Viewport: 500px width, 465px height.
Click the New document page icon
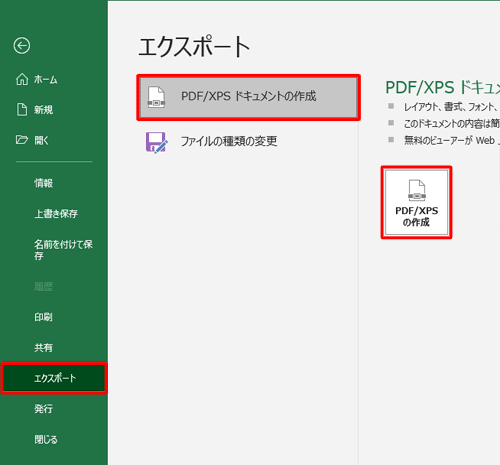[x=22, y=109]
